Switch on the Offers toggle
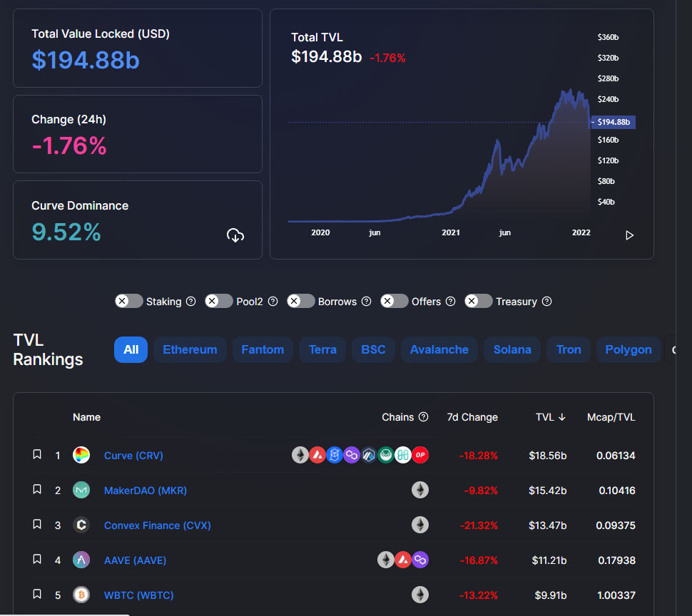Viewport: 692px width, 616px height. [x=394, y=301]
